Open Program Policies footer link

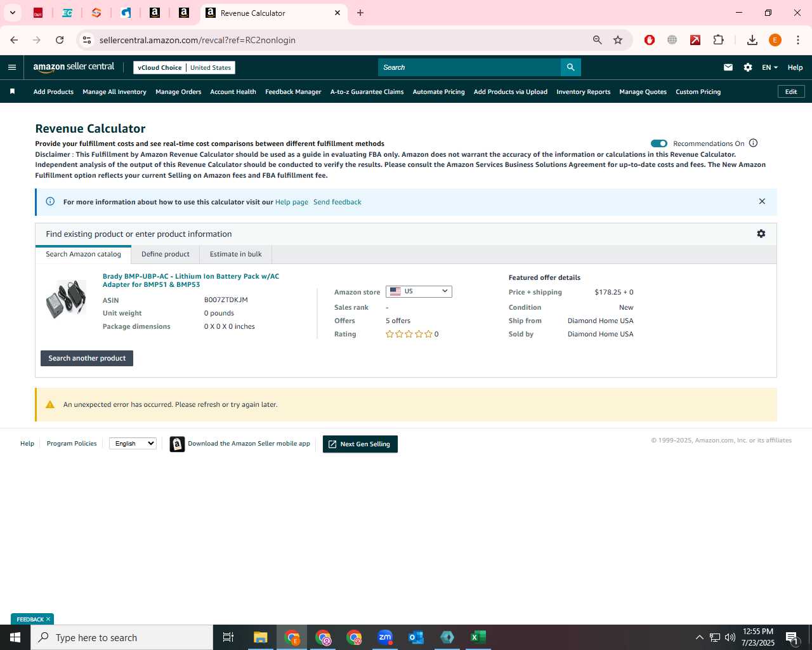tap(72, 443)
